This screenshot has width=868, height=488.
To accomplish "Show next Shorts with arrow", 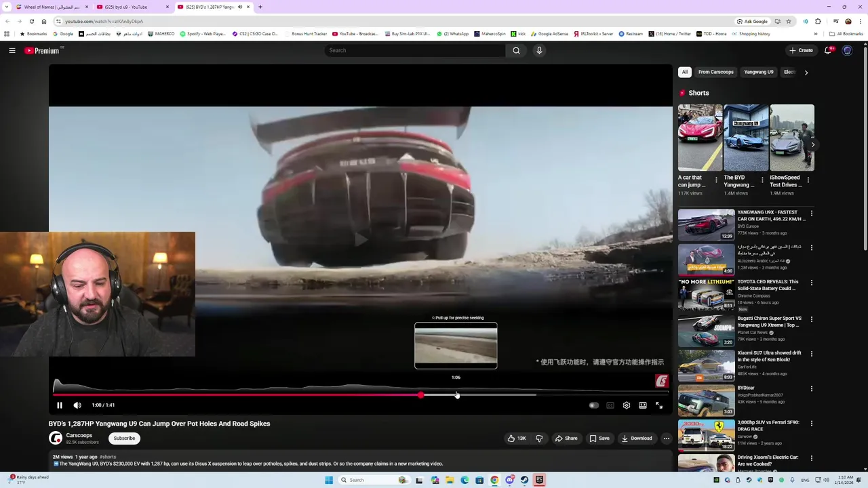I will tap(812, 144).
